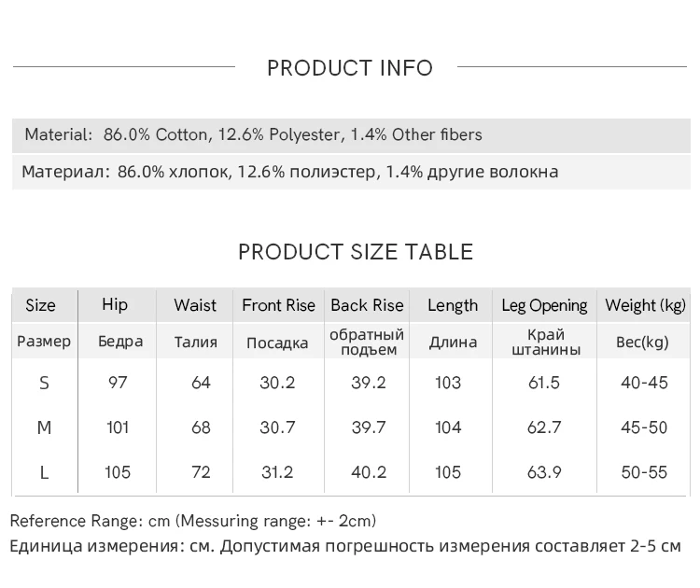Click the PRODUCT INFO heading
The image size is (700, 588).
tap(350, 67)
